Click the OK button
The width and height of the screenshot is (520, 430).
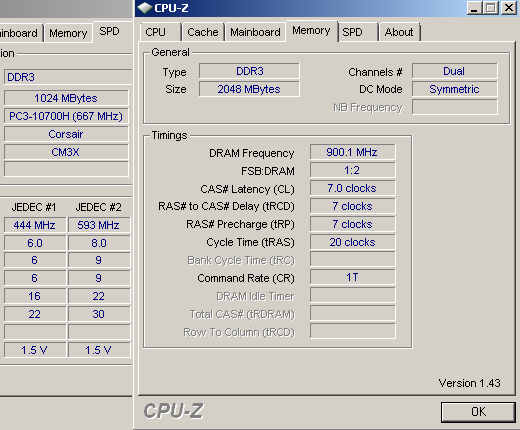tap(478, 412)
